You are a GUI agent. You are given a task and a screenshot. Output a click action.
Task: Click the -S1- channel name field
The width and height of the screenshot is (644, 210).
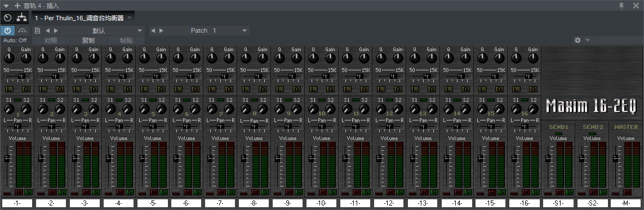(x=558, y=203)
